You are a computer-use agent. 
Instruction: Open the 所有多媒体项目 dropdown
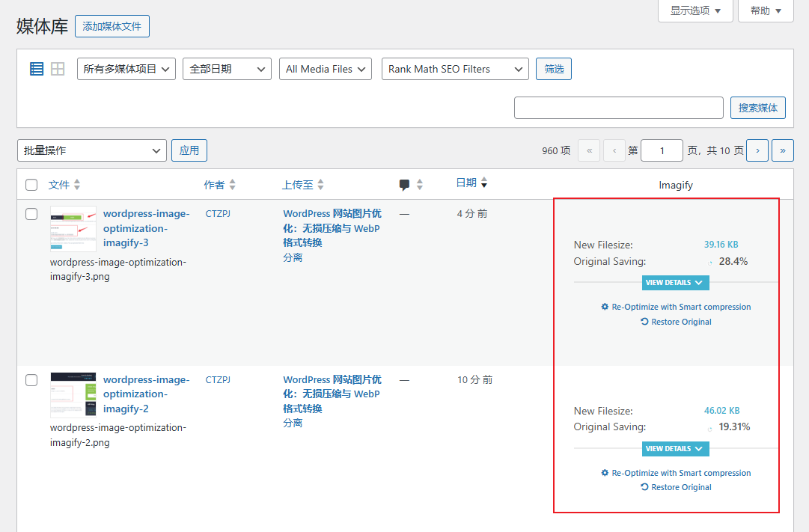click(x=126, y=69)
